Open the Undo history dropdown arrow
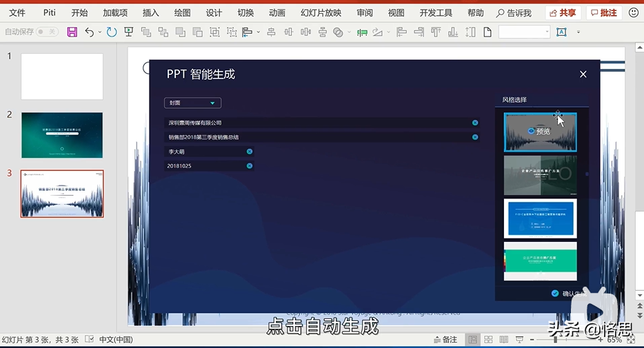This screenshot has width=644, height=348. 100,32
